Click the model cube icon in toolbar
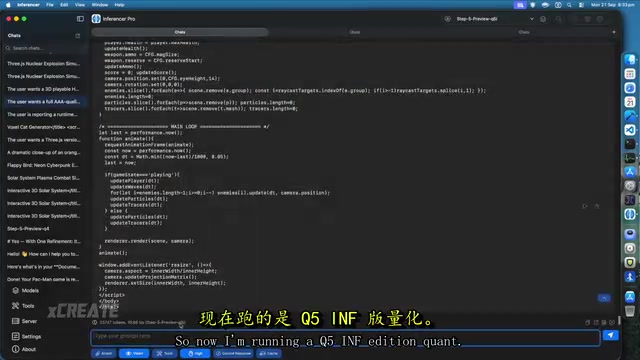This screenshot has height=360, width=640. (543, 19)
